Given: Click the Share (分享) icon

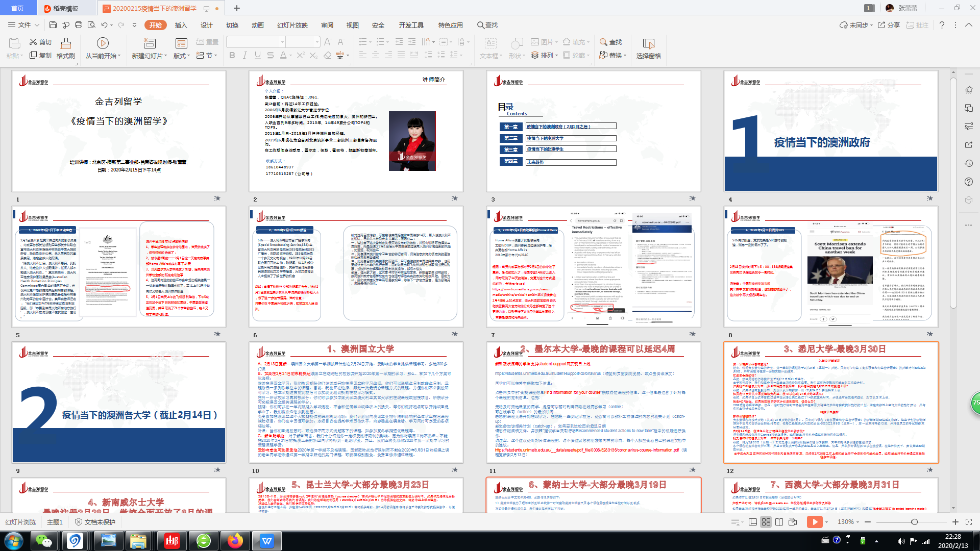Looking at the screenshot, I should click(x=889, y=25).
